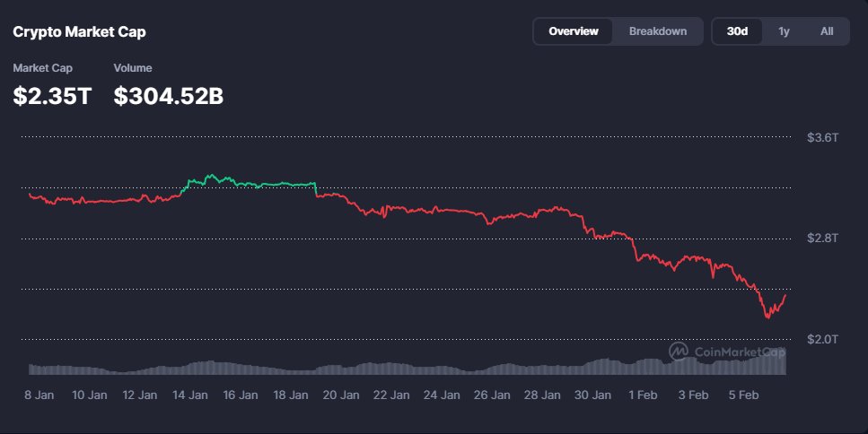
Task: Click the $2.35T market cap value
Action: pyautogui.click(x=52, y=96)
